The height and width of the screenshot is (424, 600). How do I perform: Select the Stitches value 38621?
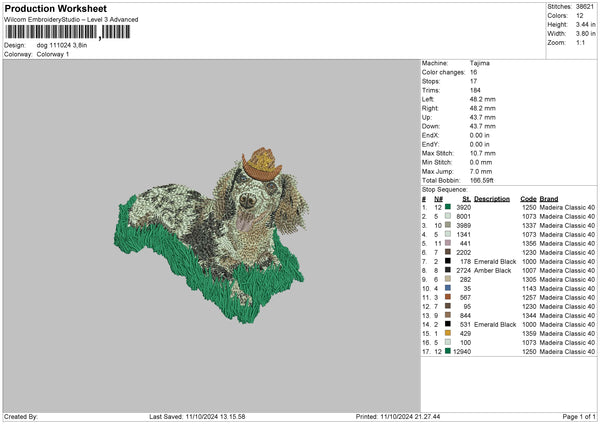586,7
